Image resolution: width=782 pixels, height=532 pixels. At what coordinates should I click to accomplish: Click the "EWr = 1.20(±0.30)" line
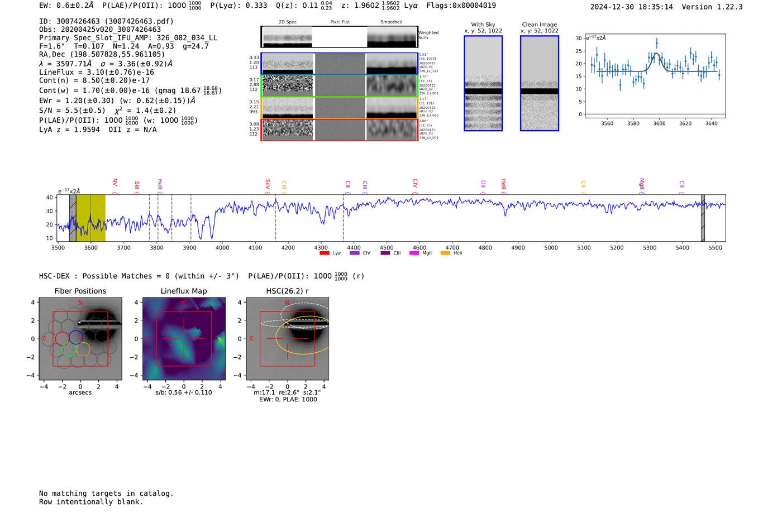pos(117,100)
